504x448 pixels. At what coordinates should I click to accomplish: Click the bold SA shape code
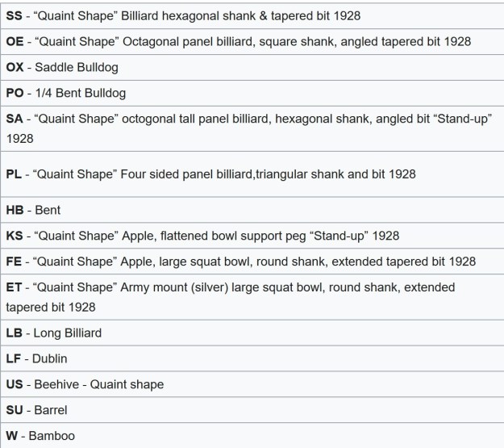point(15,119)
